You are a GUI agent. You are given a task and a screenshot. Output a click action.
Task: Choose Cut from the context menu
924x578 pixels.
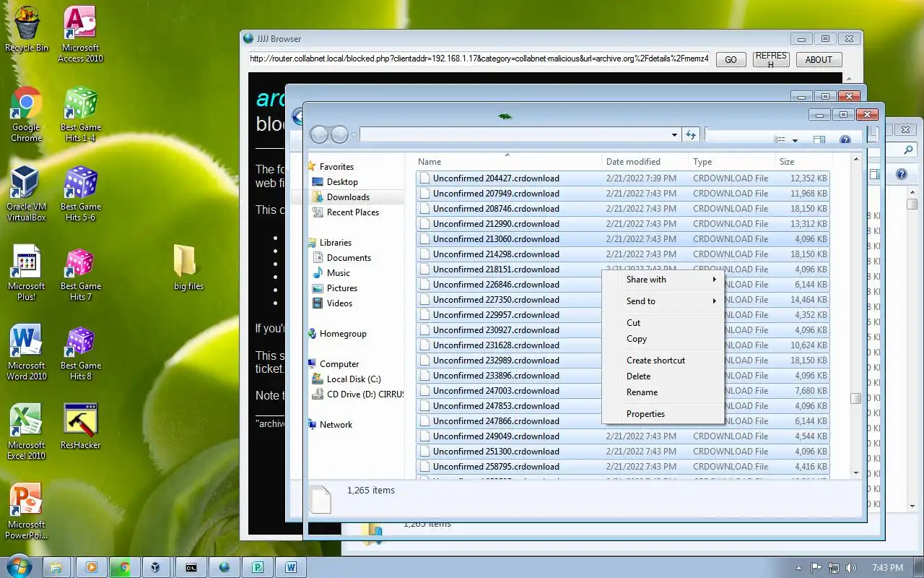[663, 323]
